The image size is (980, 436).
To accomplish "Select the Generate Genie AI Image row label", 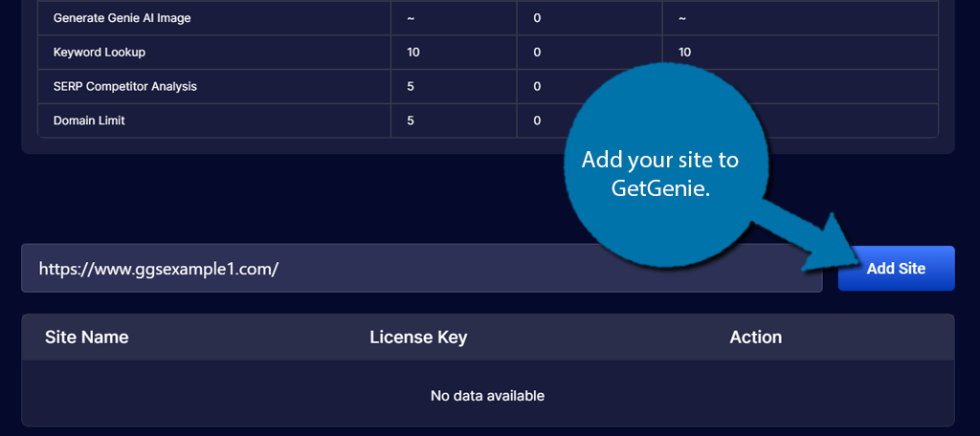I will click(x=122, y=18).
